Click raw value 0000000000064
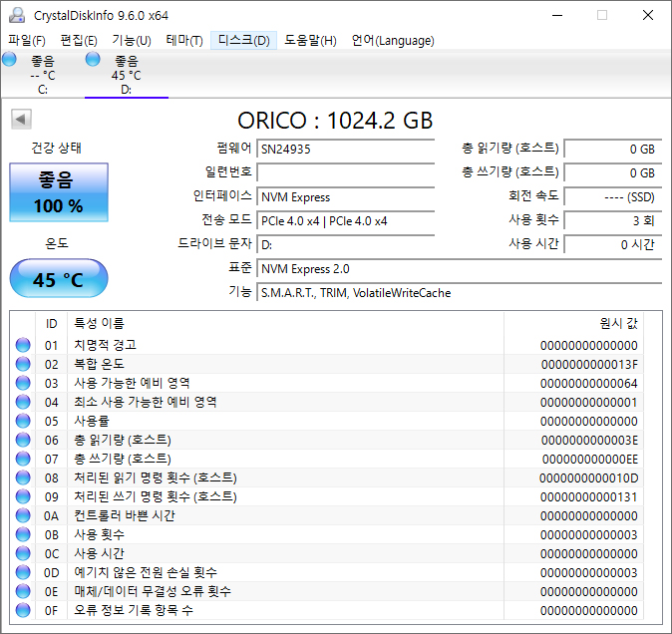Screen dimensions: 672x634 pos(589,383)
